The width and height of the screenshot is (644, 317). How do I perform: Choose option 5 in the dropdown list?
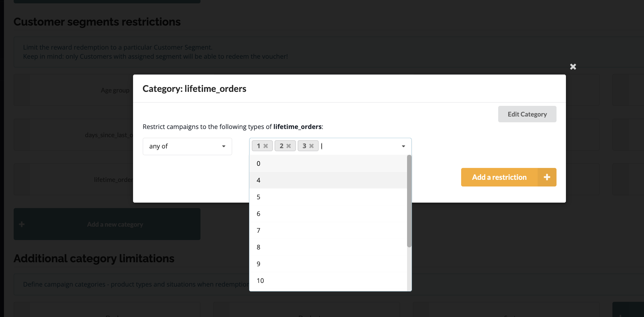click(328, 197)
